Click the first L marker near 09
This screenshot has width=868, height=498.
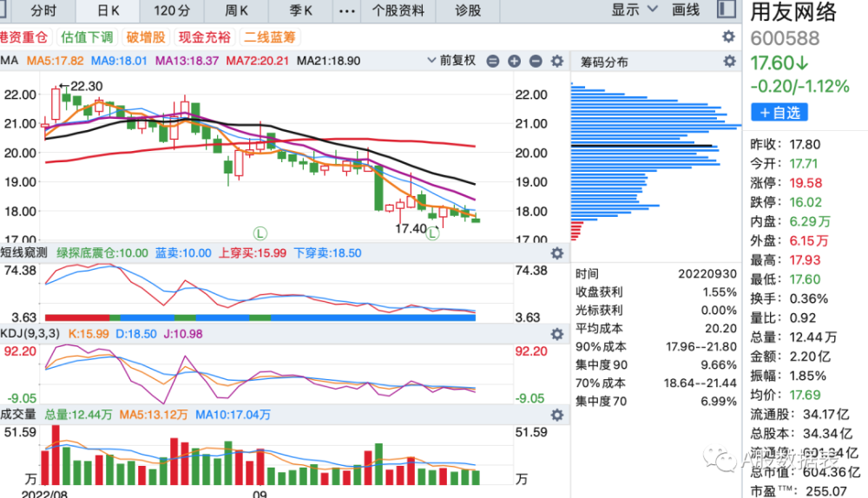pos(260,233)
